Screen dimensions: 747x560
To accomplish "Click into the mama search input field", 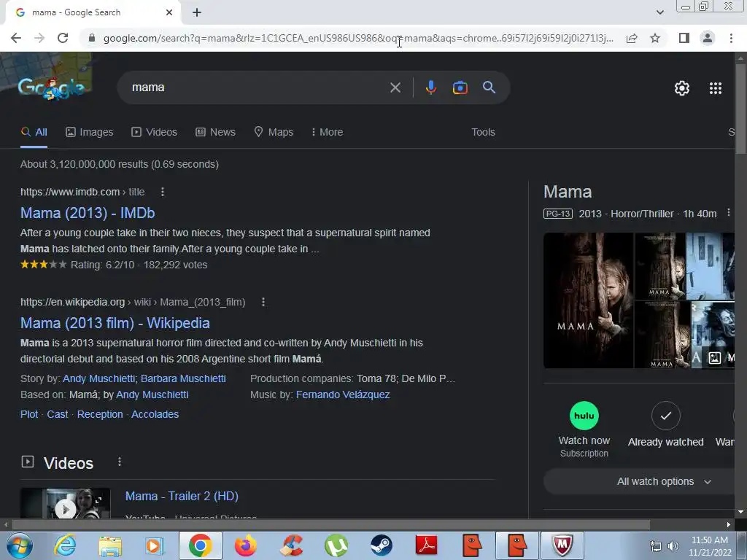I will pos(258,87).
